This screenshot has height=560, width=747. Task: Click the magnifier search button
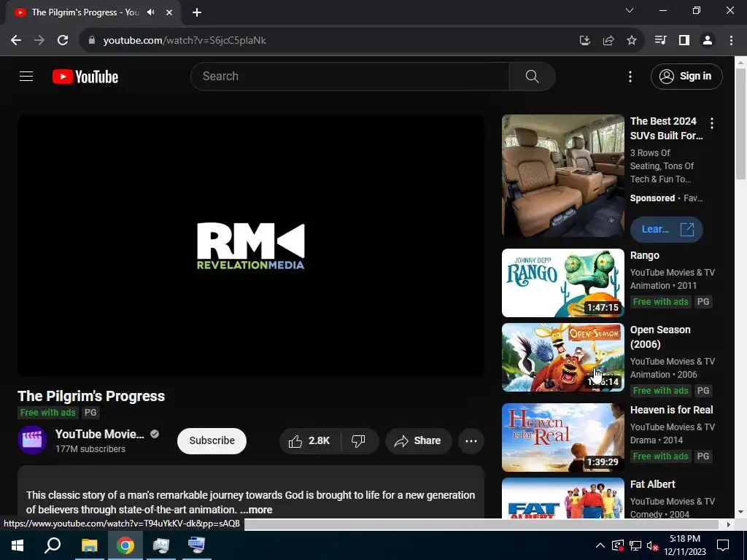pos(532,76)
